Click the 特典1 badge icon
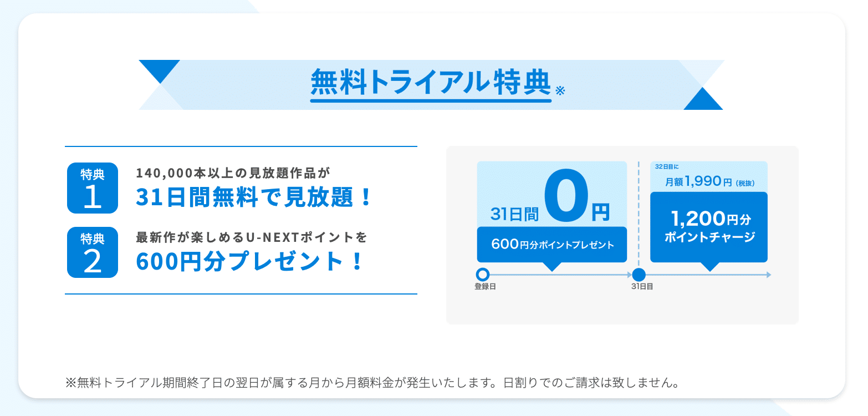 [x=93, y=188]
